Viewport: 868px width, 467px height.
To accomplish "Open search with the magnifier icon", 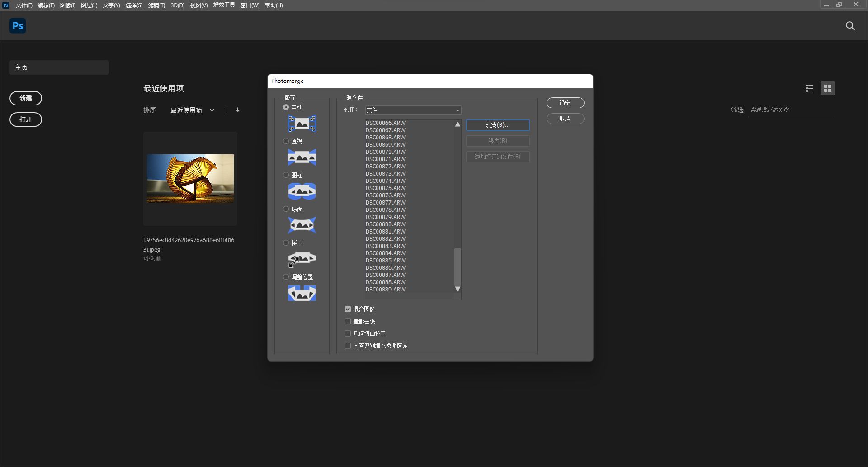I will click(x=850, y=26).
